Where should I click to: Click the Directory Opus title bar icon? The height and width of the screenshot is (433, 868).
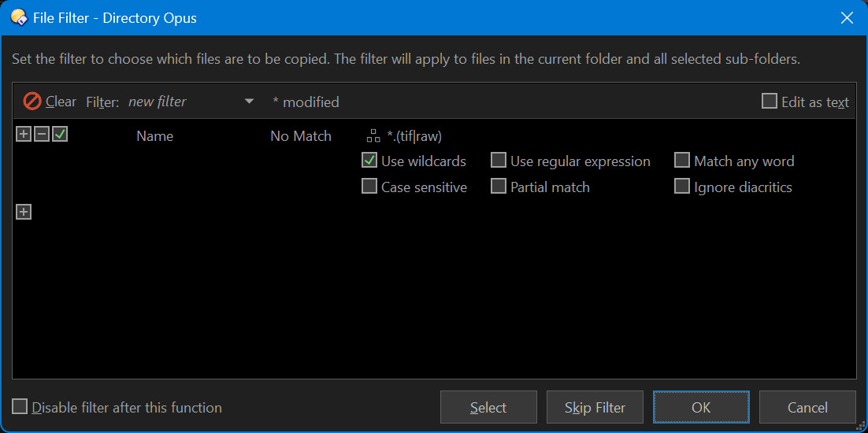click(x=20, y=18)
